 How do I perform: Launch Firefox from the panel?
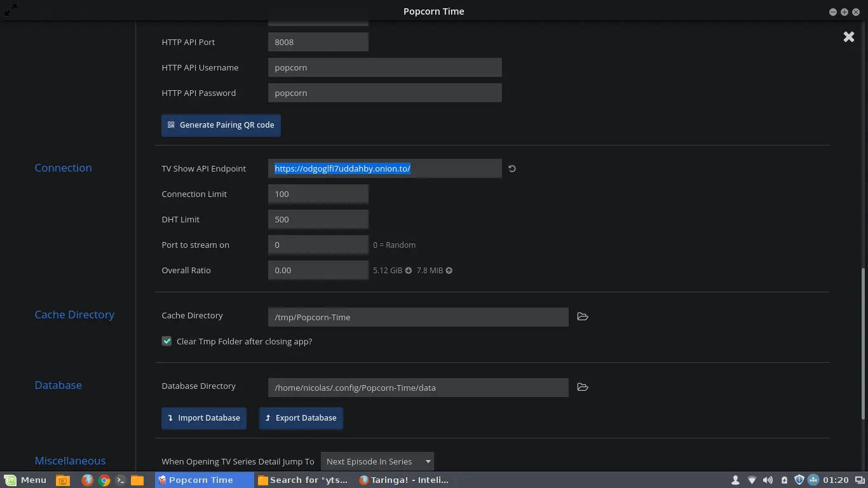88,480
